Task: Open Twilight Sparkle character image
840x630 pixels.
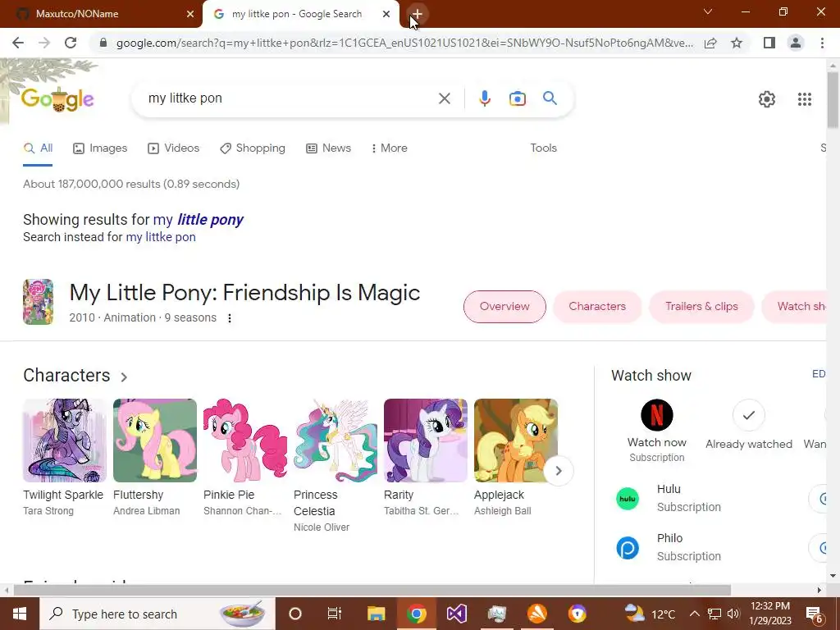Action: pos(65,441)
